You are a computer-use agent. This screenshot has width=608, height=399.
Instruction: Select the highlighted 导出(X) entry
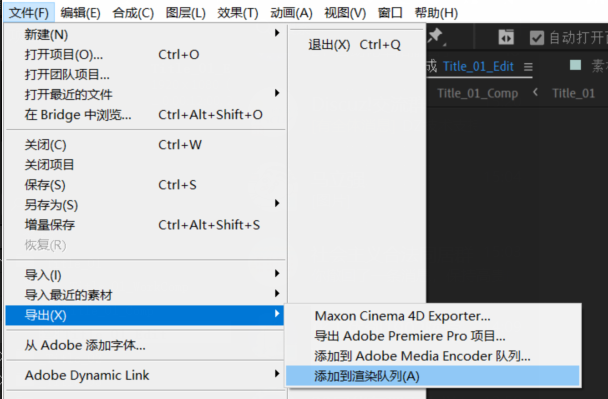click(x=145, y=315)
